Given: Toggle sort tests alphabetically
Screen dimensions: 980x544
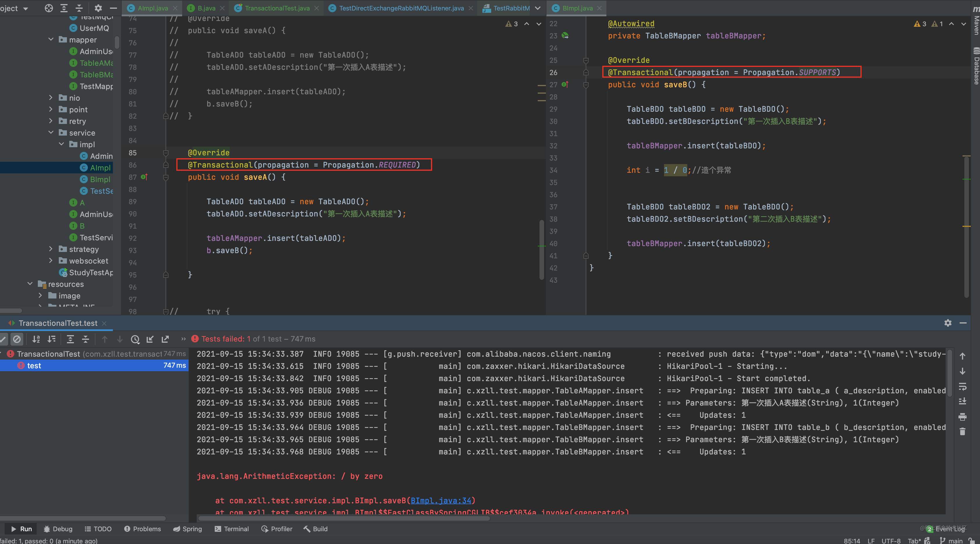Looking at the screenshot, I should (36, 339).
